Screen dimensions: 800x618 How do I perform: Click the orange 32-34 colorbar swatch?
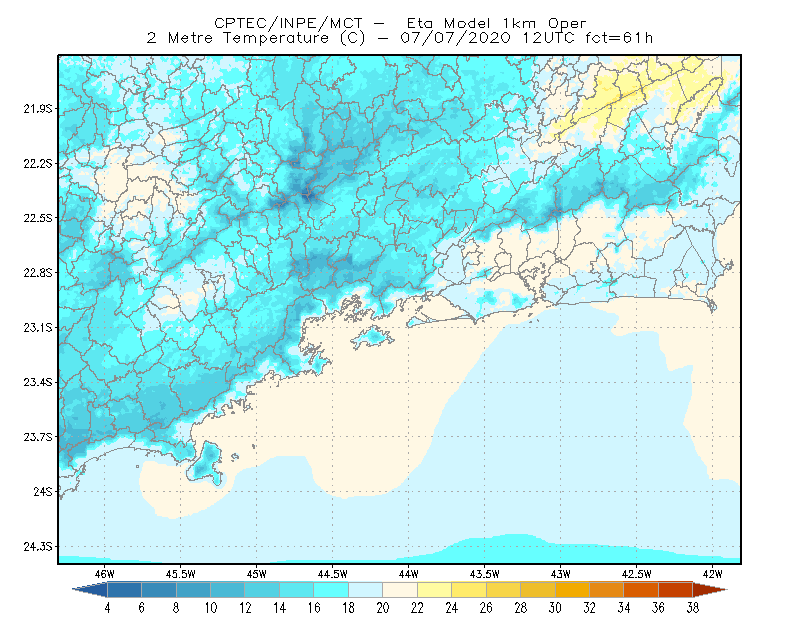pyautogui.click(x=607, y=590)
